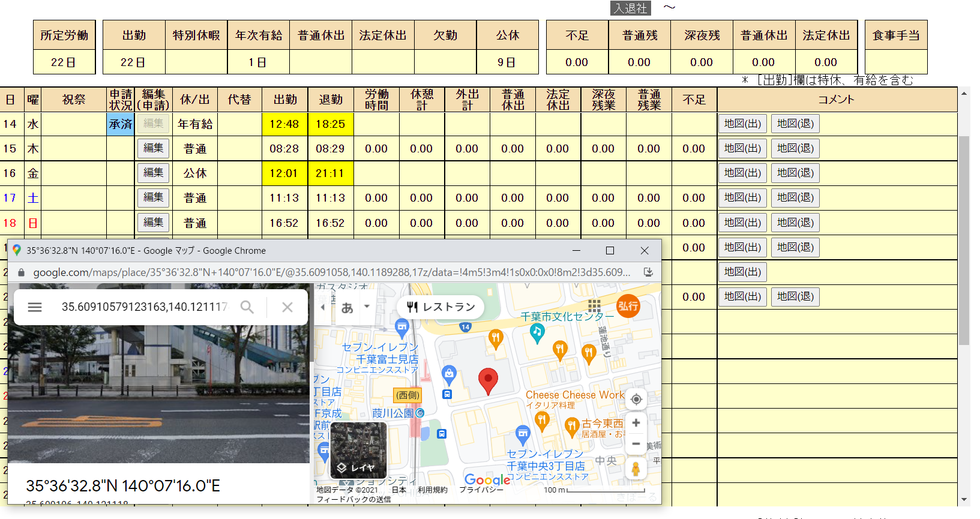Click 地図(退) button for the 16th row
This screenshot has height=519, width=980.
(x=795, y=173)
